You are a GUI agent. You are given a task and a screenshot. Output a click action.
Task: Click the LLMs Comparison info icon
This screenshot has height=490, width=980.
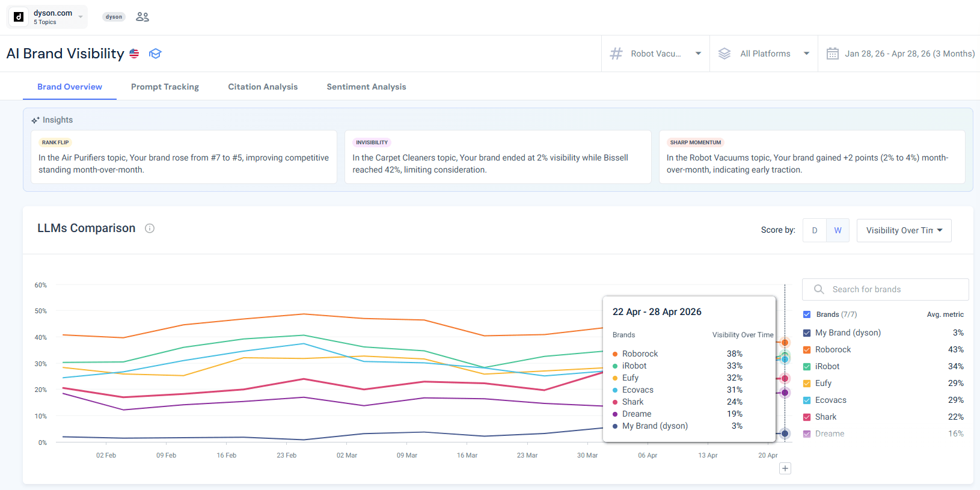[x=150, y=228]
